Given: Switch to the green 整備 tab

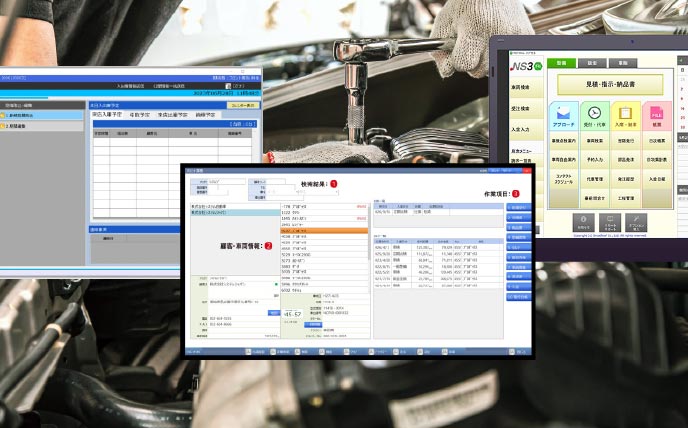Looking at the screenshot, I should pos(561,61).
